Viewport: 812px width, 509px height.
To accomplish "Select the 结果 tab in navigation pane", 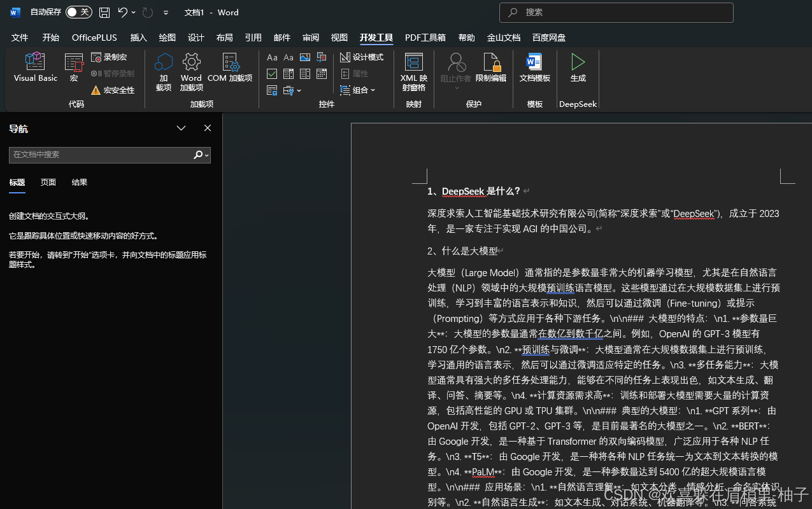I will pyautogui.click(x=80, y=183).
